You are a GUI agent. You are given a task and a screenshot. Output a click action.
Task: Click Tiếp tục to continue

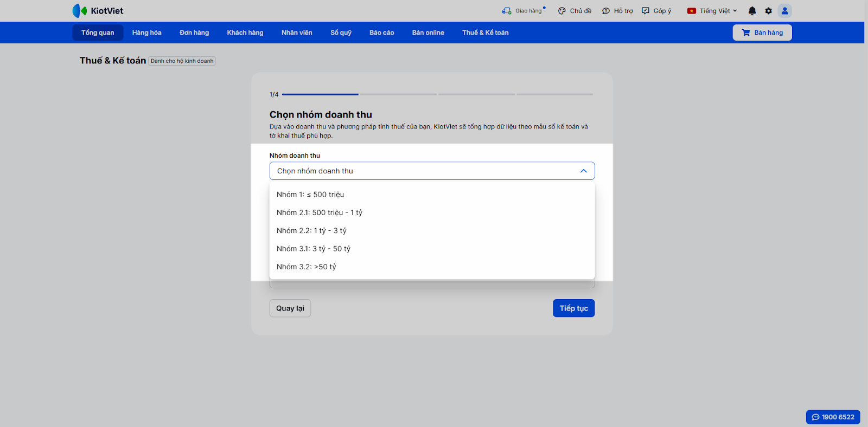pos(574,308)
